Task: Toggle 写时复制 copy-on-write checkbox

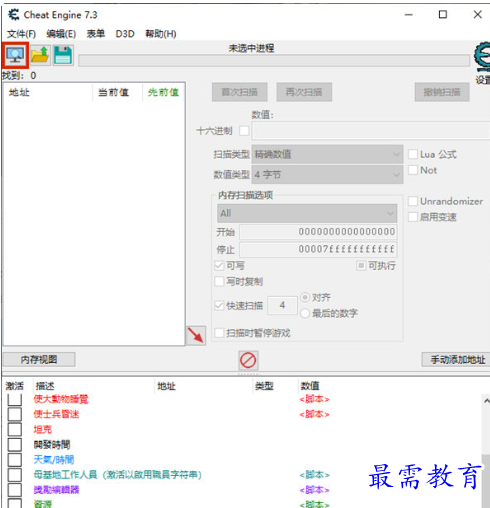Action: [x=219, y=281]
